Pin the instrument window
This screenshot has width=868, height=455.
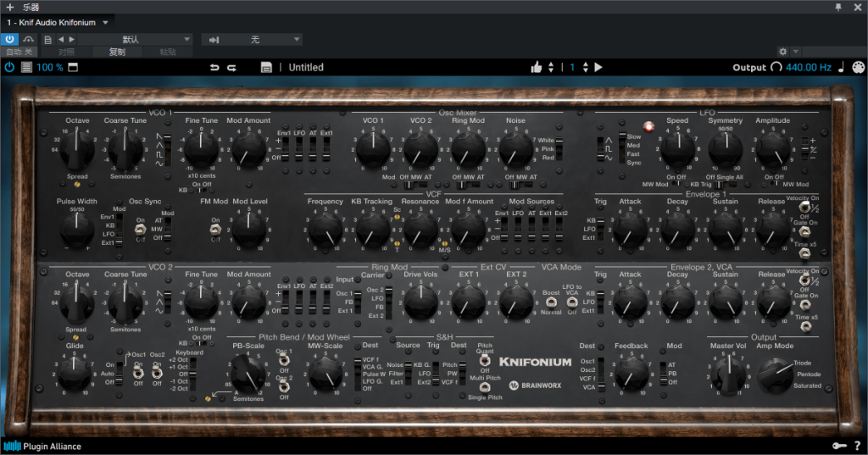838,7
